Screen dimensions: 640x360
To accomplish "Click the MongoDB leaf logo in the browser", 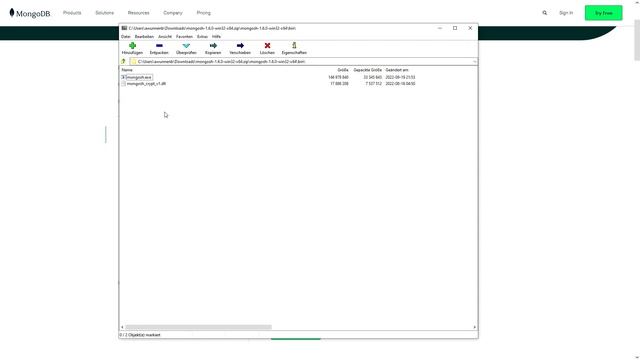I will [12, 13].
